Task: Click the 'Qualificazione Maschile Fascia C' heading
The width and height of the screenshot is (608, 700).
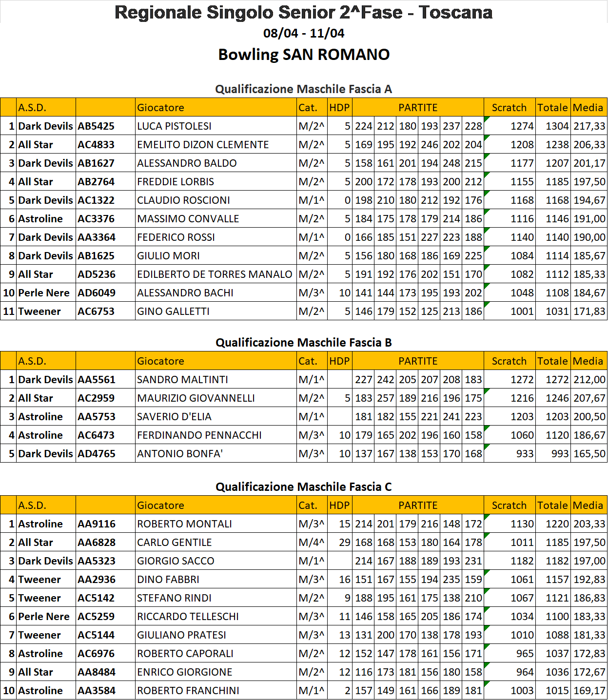Action: click(x=303, y=487)
